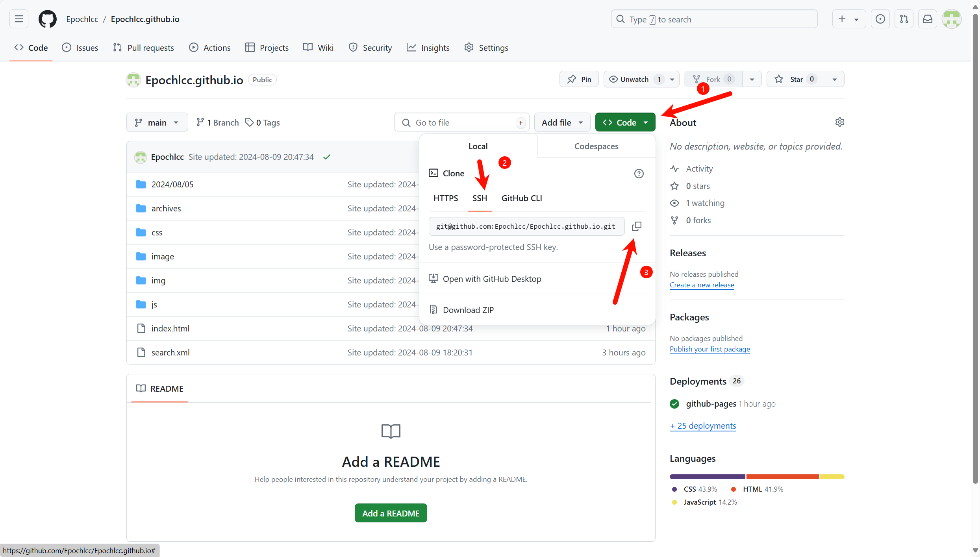980x557 pixels.
Task: Open the archives folder
Action: [x=166, y=208]
